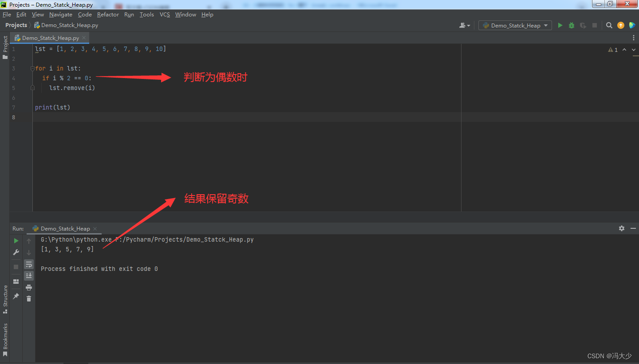Open the Help menu
Viewport: 639px width, 364px height.
pos(207,15)
